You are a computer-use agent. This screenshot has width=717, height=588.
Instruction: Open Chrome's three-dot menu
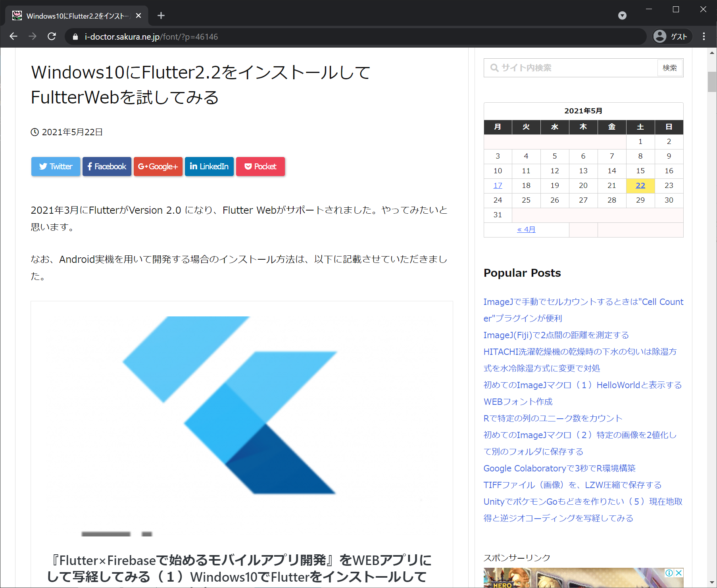click(704, 36)
